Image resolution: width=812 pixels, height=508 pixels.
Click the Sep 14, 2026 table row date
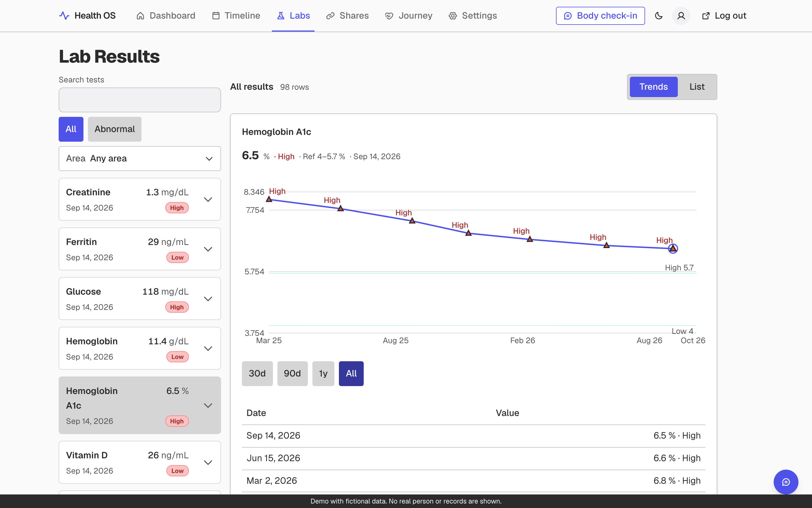pyautogui.click(x=273, y=435)
